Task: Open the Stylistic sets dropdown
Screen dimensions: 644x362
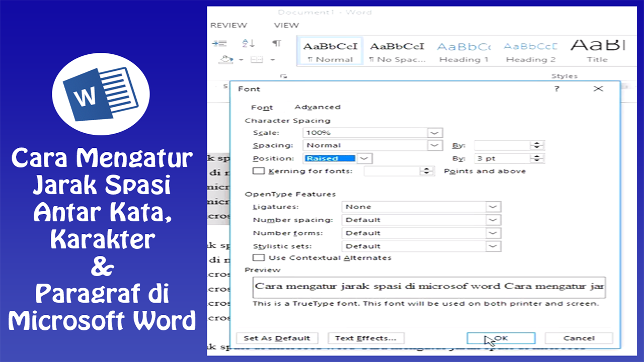Action: coord(494,246)
